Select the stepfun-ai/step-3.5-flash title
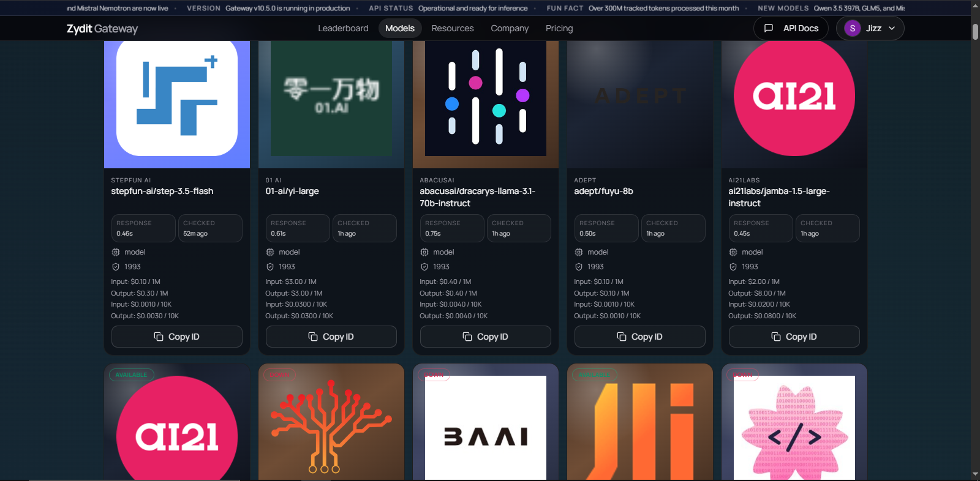The image size is (980, 481). pyautogui.click(x=162, y=191)
